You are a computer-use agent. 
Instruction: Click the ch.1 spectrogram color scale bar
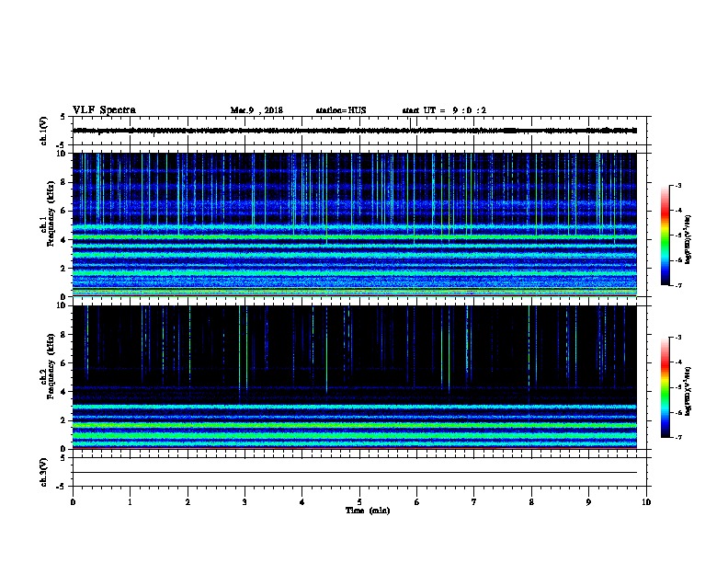(x=665, y=236)
